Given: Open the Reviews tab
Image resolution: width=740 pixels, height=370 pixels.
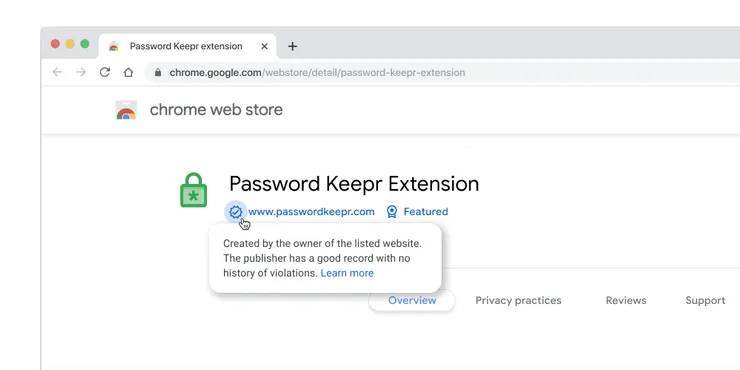Looking at the screenshot, I should click(x=626, y=301).
